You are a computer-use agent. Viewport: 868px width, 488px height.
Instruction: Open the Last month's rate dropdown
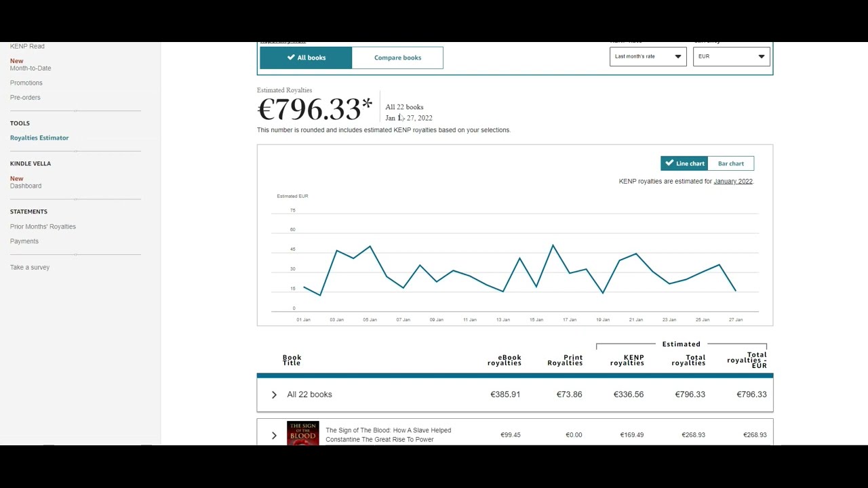pyautogui.click(x=648, y=56)
